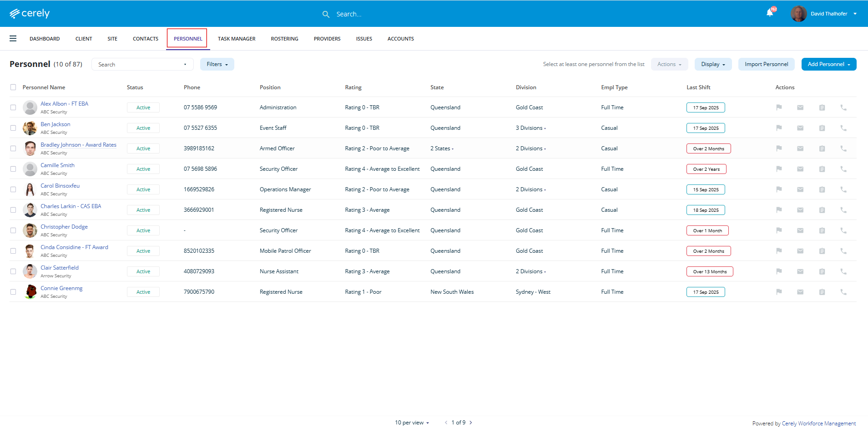This screenshot has height=429, width=868.
Task: Click the Import Personnel button
Action: pos(766,64)
